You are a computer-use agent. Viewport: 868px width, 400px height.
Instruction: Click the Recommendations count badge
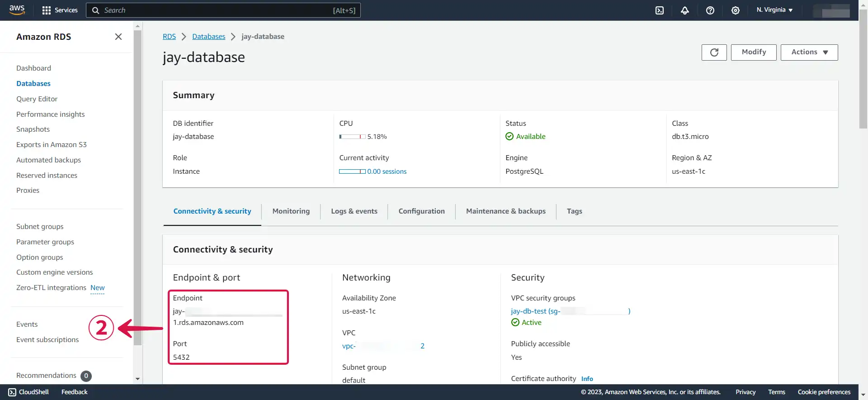[86, 376]
